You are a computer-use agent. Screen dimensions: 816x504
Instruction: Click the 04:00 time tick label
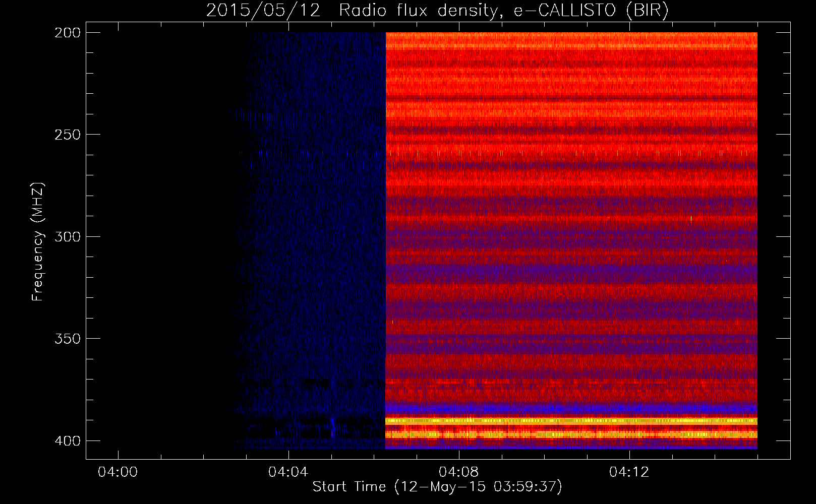tap(118, 472)
